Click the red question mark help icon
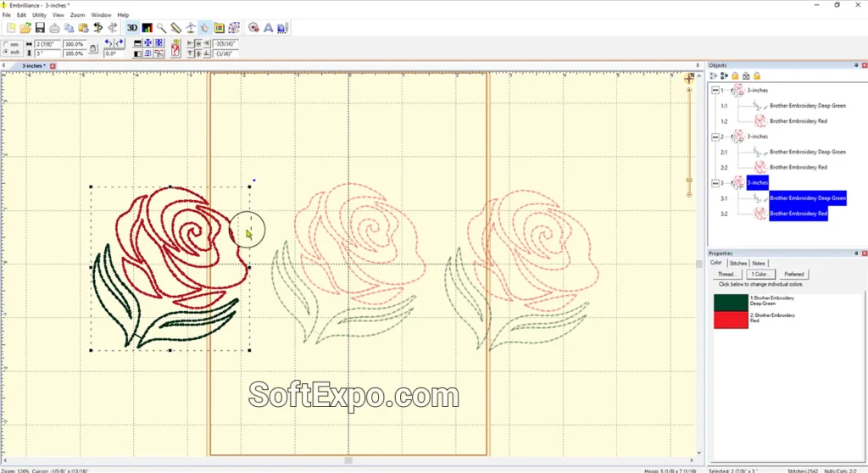The height and width of the screenshot is (473, 868). click(175, 48)
